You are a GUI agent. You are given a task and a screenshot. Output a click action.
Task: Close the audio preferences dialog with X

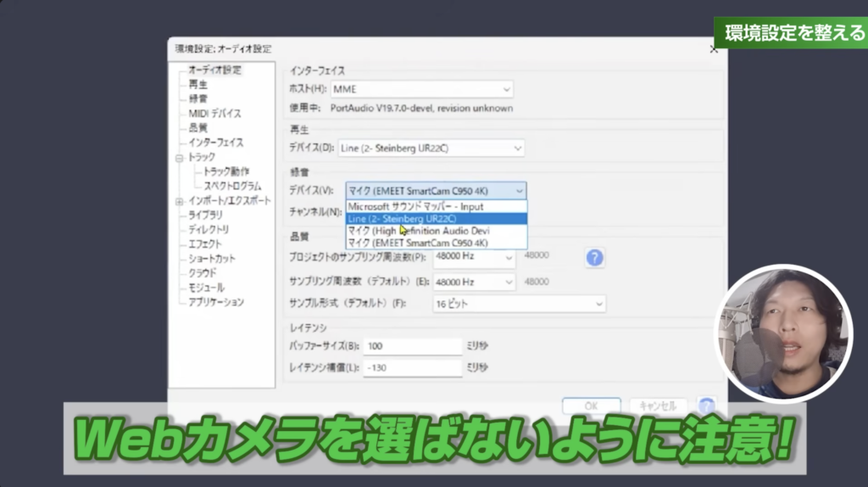(x=713, y=50)
